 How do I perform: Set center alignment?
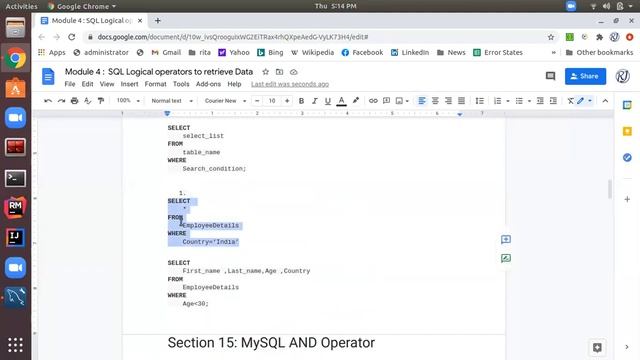tap(435, 101)
